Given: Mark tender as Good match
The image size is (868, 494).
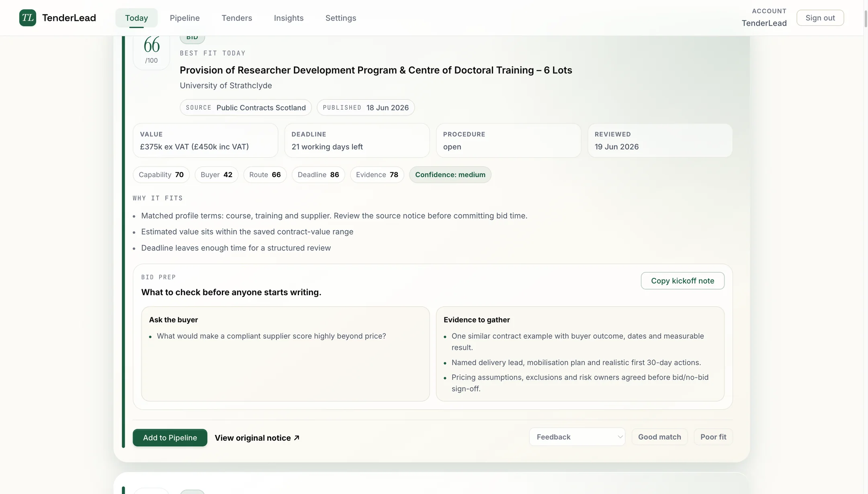Looking at the screenshot, I should [659, 437].
